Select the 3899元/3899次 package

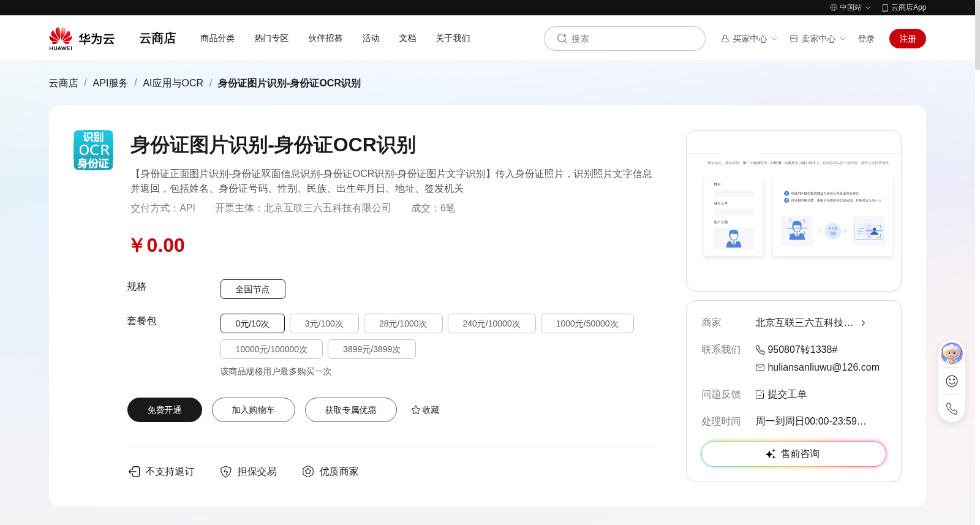point(372,349)
